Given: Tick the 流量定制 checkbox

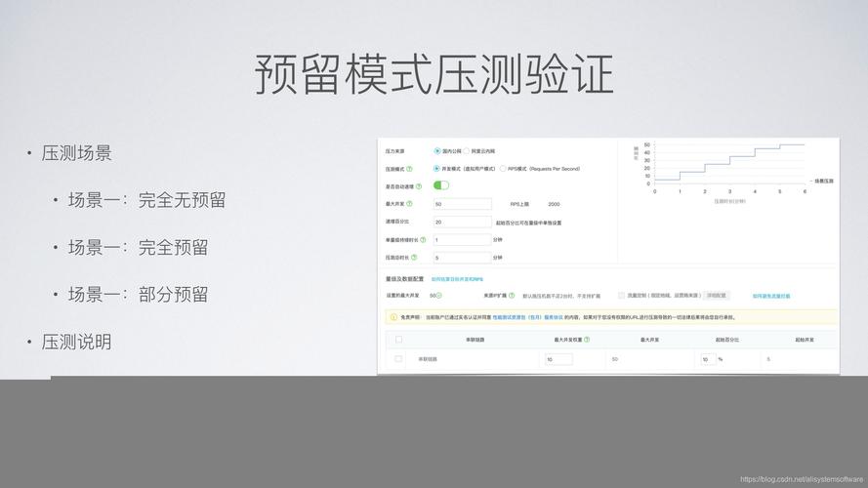Looking at the screenshot, I should [x=622, y=296].
